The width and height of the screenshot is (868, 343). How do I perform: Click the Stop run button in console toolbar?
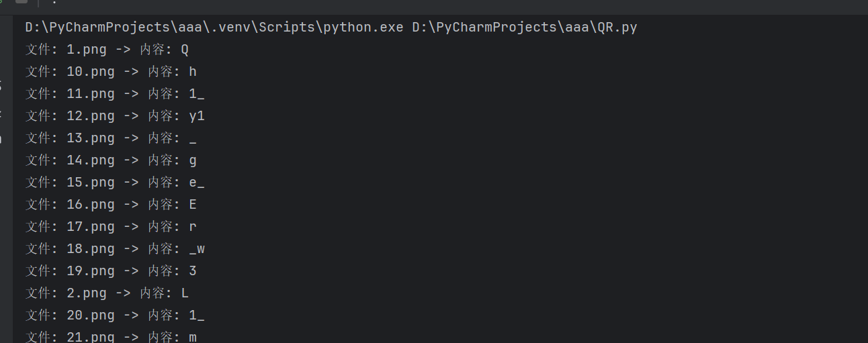pos(21,2)
